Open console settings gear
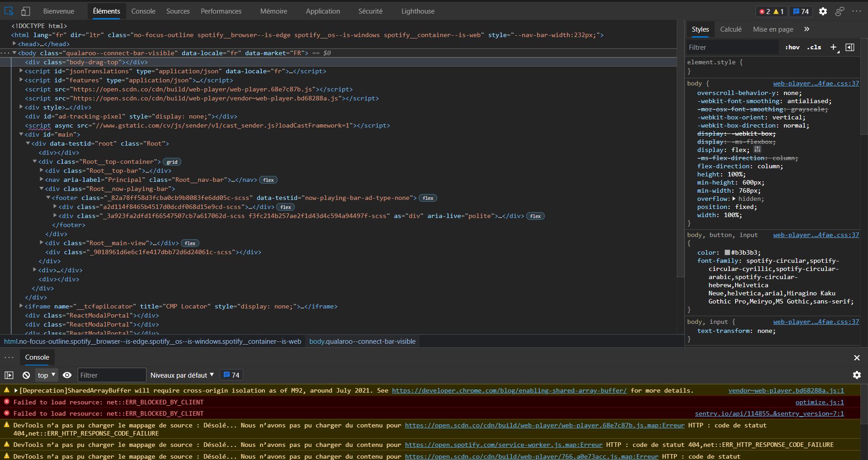868x460 pixels. click(x=857, y=375)
